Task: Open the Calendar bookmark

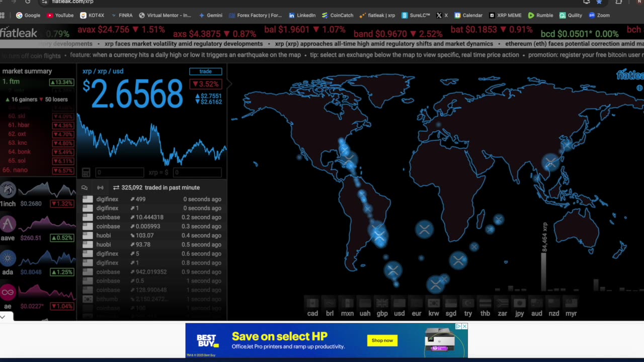Action: point(468,15)
